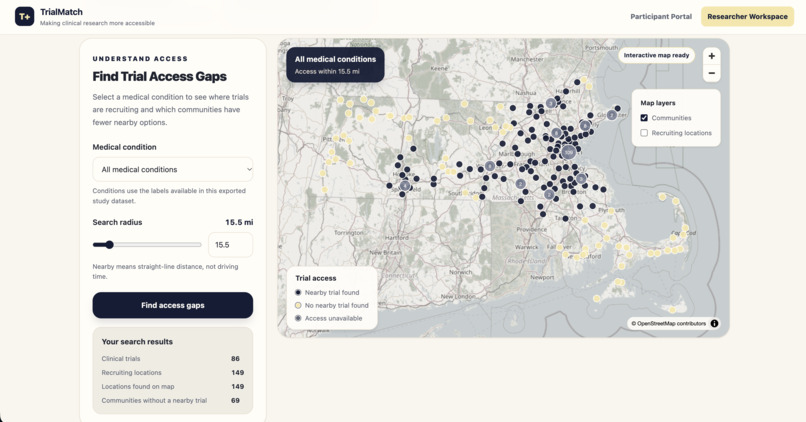Open the map attribution info icon
This screenshot has height=422, width=806.
(715, 323)
